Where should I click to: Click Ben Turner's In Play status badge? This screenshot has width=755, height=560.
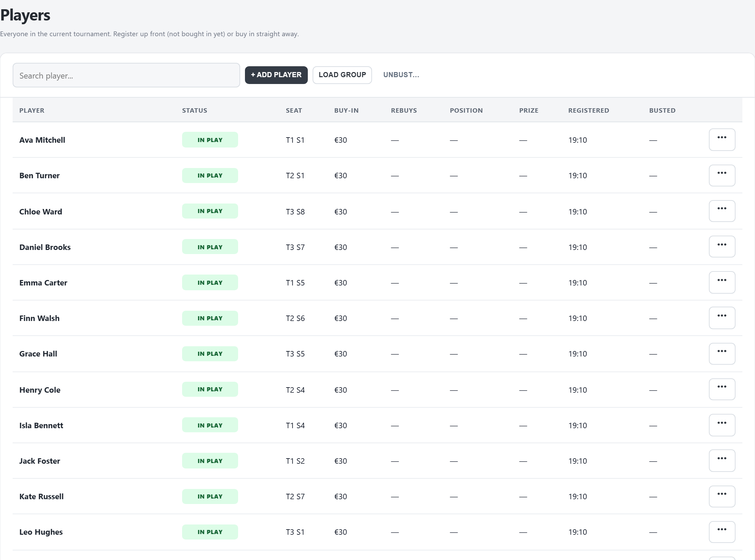click(x=210, y=176)
